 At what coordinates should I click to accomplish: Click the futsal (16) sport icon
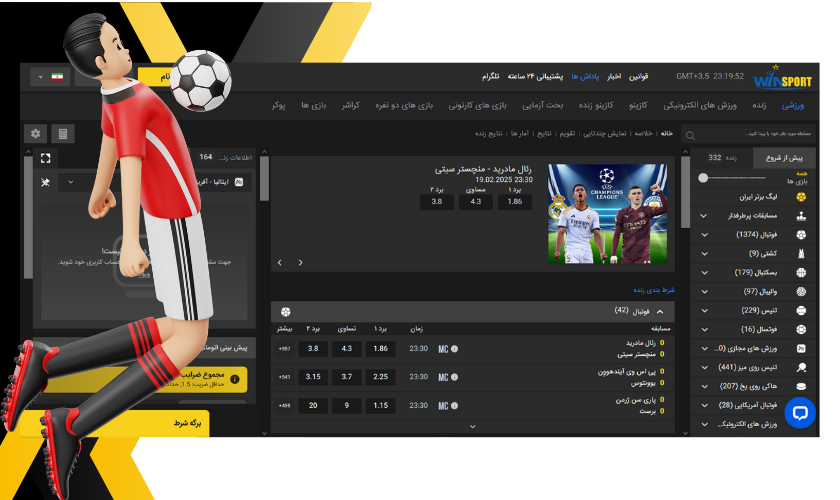tap(801, 330)
